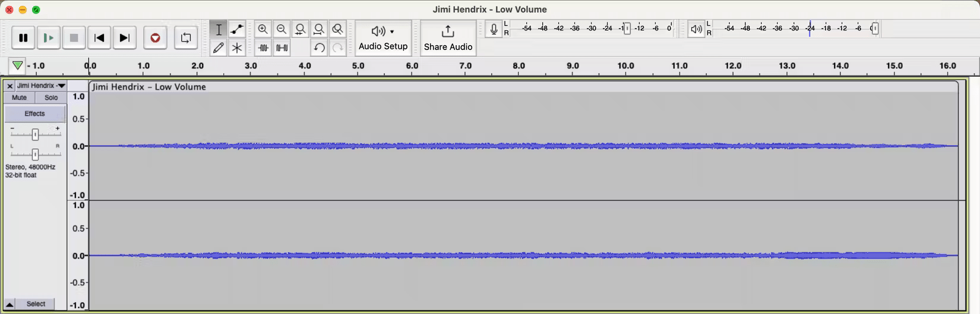Click the 15.0 mark on timeline ruler

tap(894, 66)
